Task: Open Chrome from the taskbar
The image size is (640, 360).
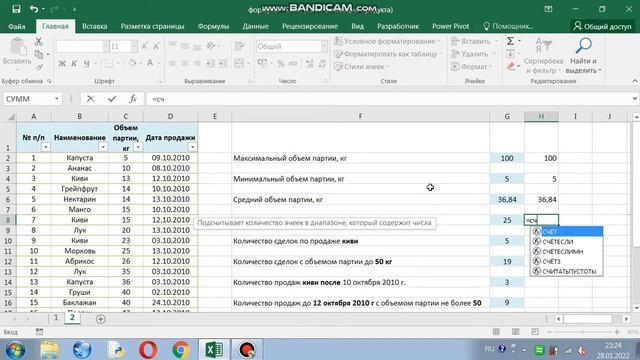Action: [x=181, y=350]
